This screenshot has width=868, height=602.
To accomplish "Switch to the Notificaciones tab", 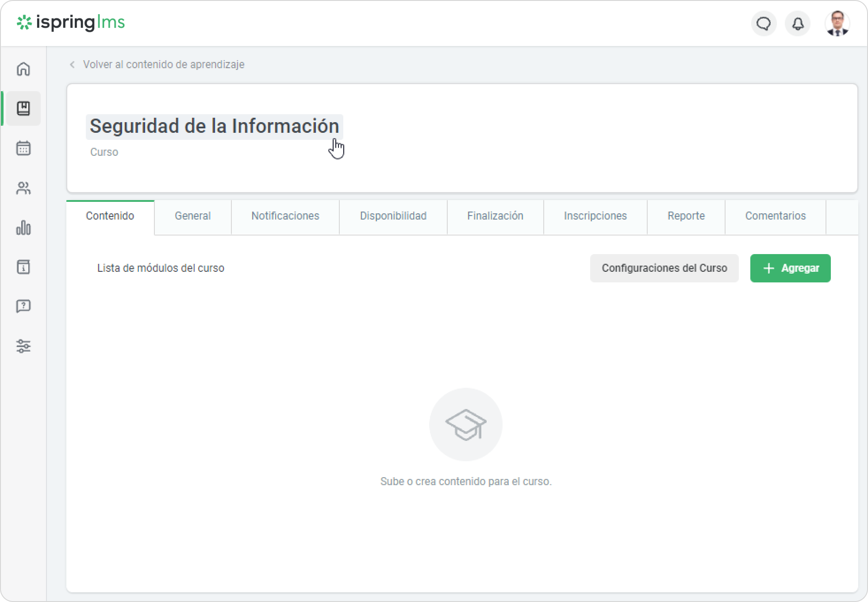I will (285, 216).
